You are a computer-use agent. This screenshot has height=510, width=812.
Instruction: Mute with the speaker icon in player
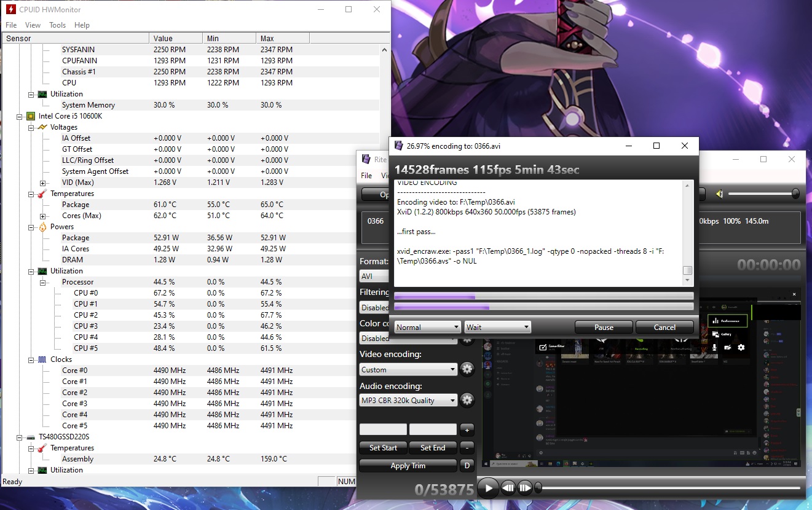(719, 194)
